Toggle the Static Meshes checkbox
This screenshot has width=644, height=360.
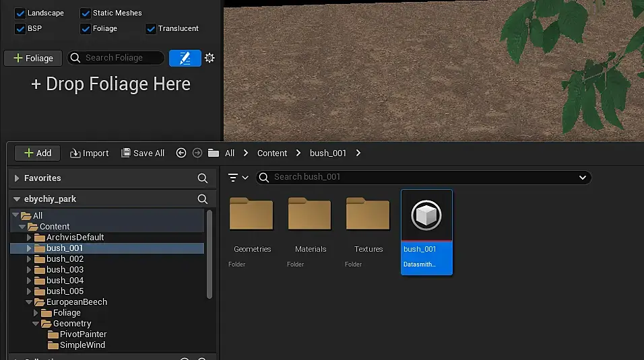86,13
